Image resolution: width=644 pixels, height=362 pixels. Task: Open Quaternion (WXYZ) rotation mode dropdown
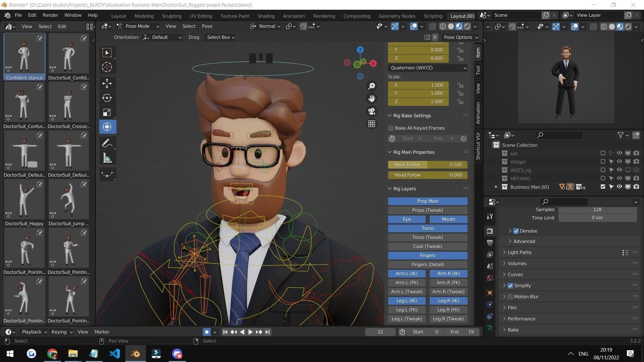[428, 68]
